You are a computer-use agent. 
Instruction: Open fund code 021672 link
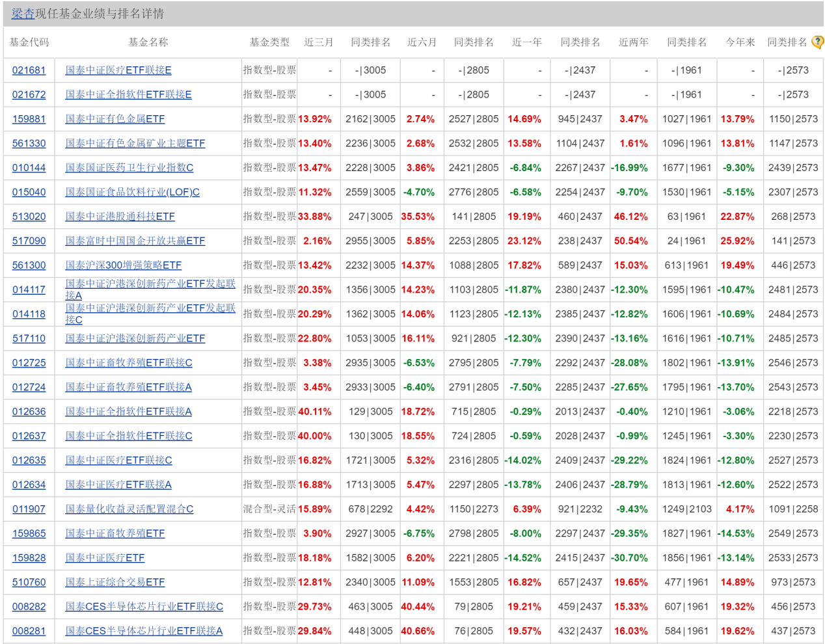click(x=29, y=94)
